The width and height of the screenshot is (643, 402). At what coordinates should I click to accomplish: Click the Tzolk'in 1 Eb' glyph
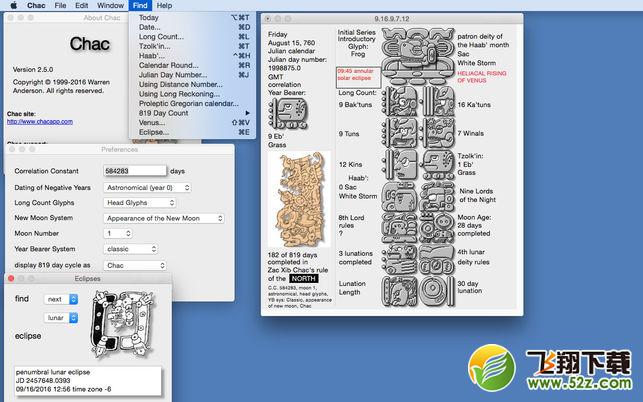click(437, 164)
